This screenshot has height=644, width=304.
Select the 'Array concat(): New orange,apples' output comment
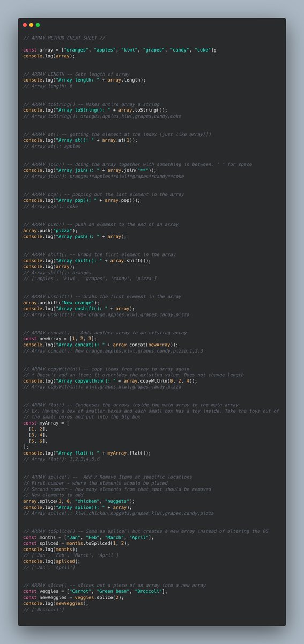pos(113,350)
